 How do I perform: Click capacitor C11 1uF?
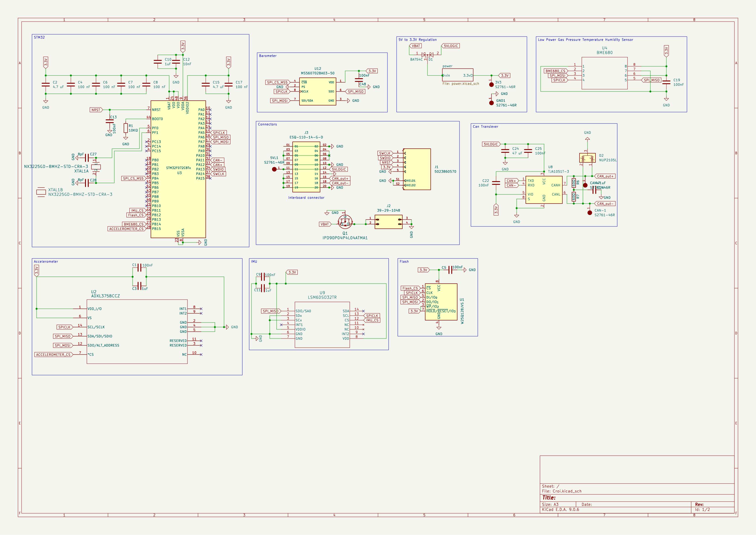pyautogui.click(x=263, y=288)
